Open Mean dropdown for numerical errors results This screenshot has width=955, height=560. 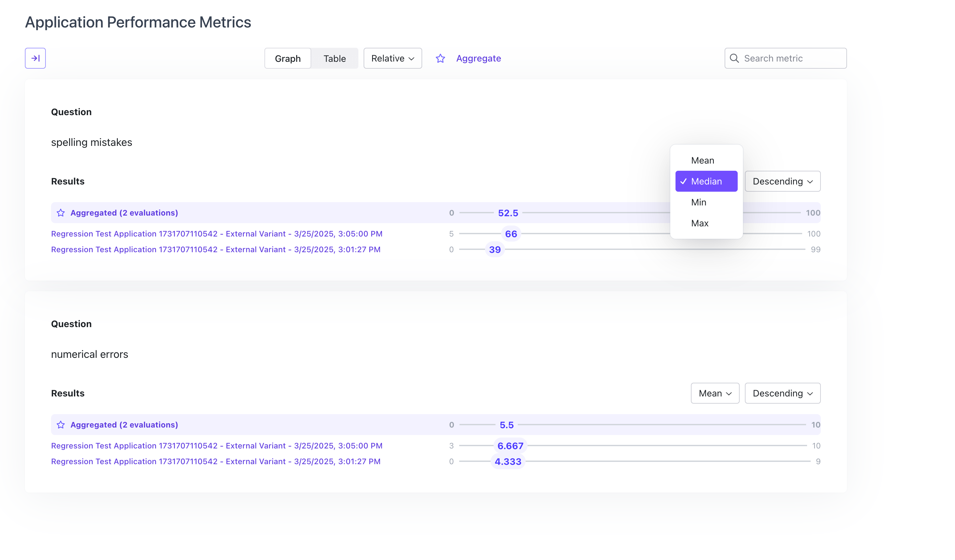[x=715, y=393]
